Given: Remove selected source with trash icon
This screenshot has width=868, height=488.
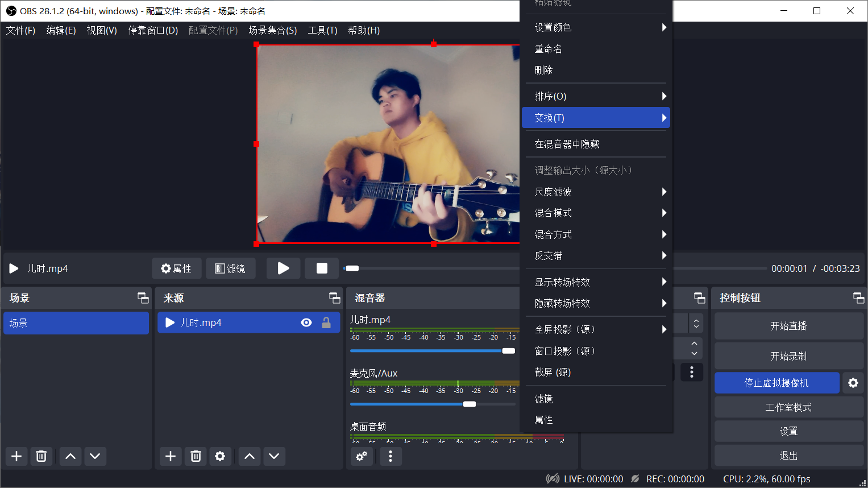Looking at the screenshot, I should (x=196, y=456).
